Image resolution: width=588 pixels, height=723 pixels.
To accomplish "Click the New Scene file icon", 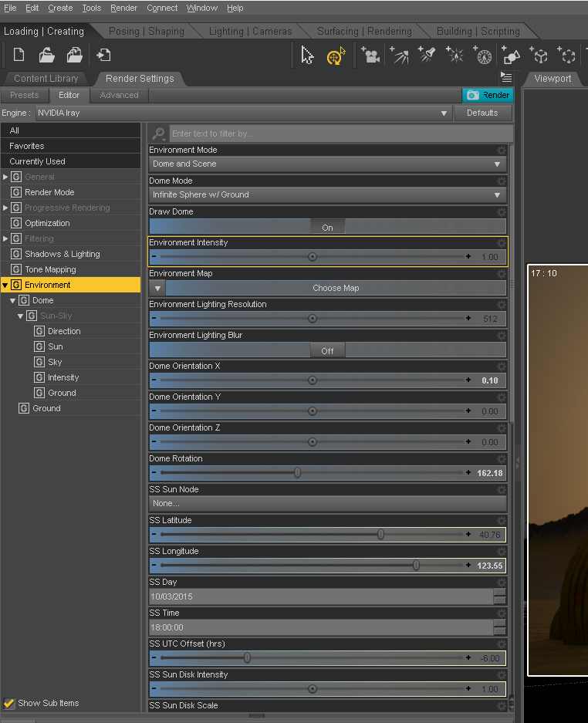I will pyautogui.click(x=19, y=55).
